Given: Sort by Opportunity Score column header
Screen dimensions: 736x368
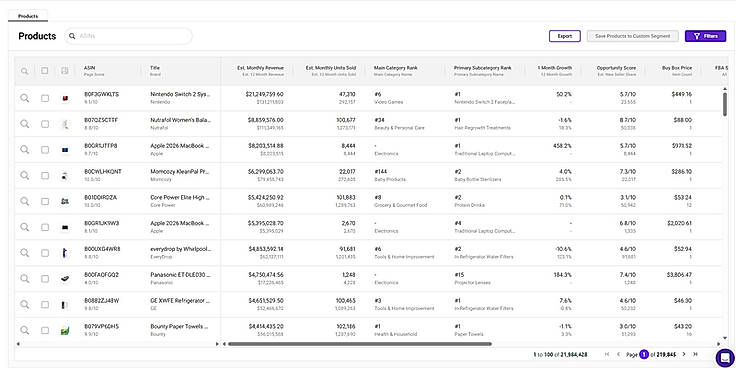Looking at the screenshot, I should [616, 68].
